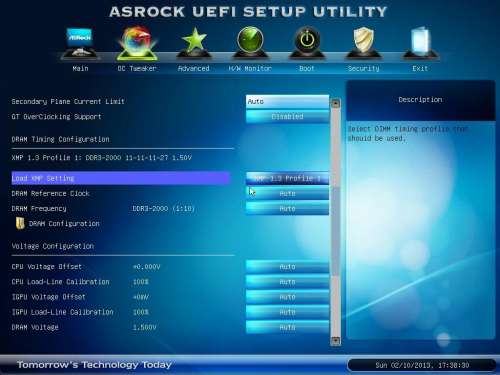Select CPU Voltage Offset label
This screenshot has width=500, height=375.
(x=46, y=267)
